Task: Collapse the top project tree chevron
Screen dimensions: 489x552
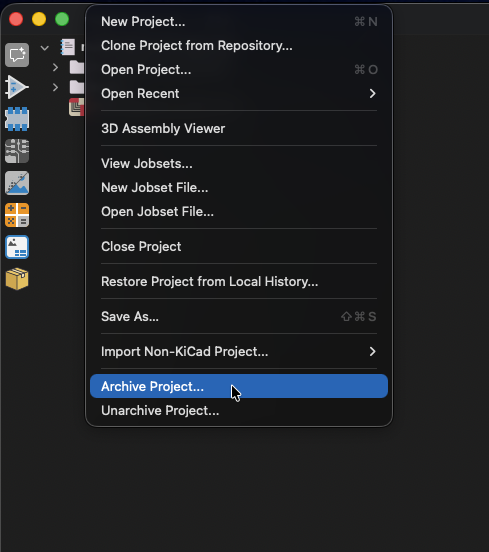Action: point(44,48)
